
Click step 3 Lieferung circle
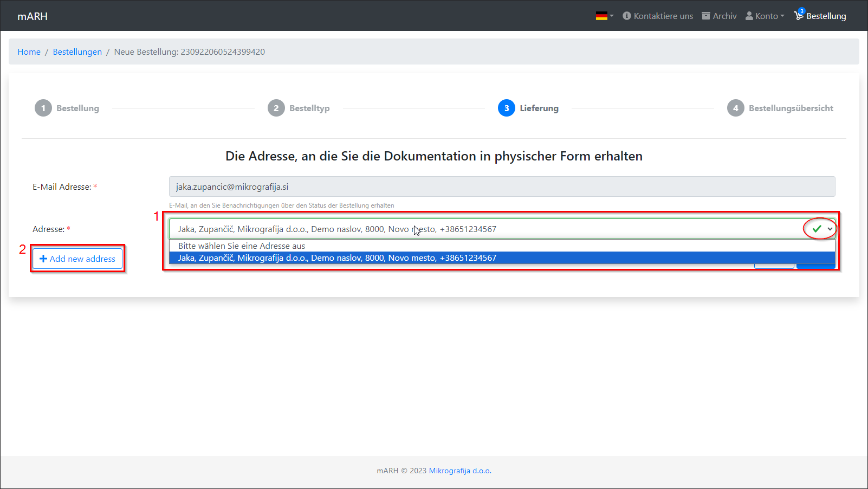pos(506,108)
